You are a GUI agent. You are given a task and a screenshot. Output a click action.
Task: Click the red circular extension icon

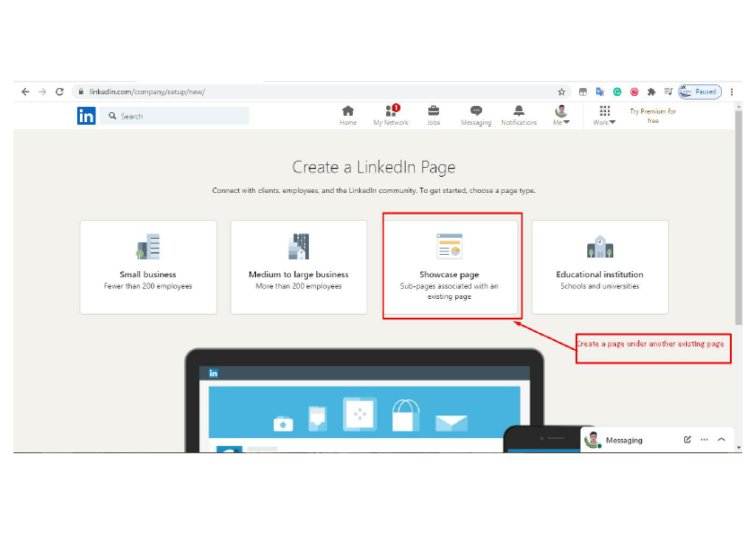pos(635,92)
